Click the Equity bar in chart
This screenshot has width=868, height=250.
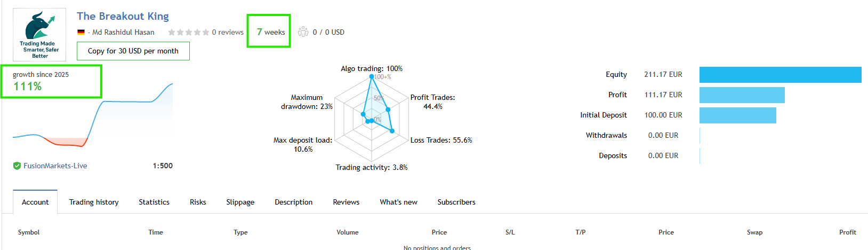(780, 75)
